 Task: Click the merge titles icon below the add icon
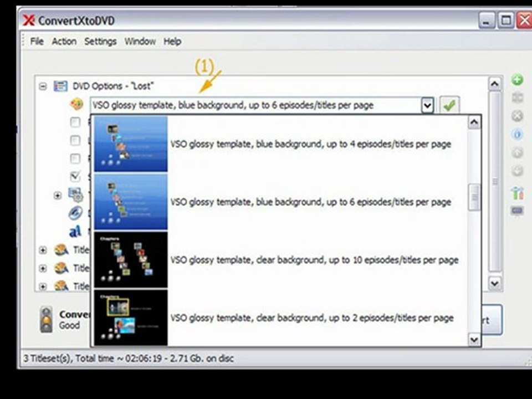click(517, 98)
